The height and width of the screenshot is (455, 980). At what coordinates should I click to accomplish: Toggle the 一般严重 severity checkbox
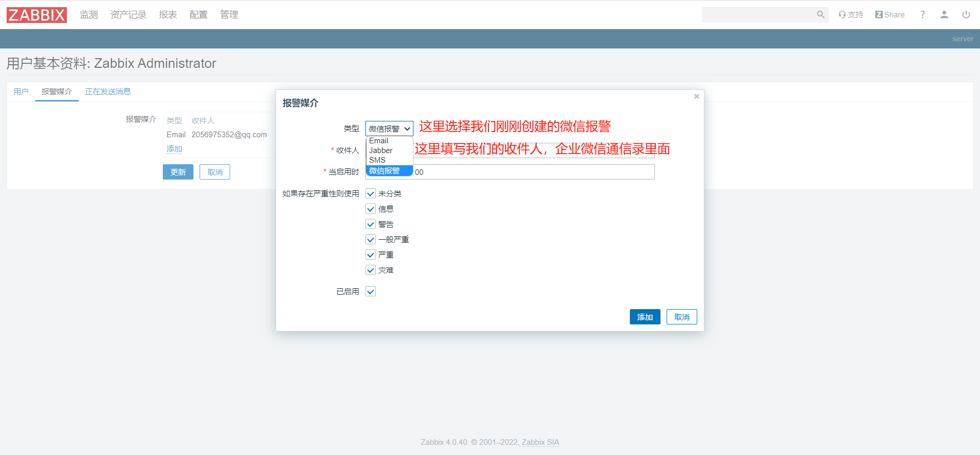[x=371, y=240]
